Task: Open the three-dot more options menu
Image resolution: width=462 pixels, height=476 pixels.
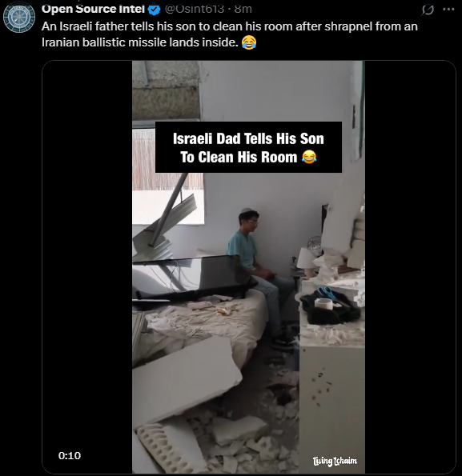Action: (448, 9)
